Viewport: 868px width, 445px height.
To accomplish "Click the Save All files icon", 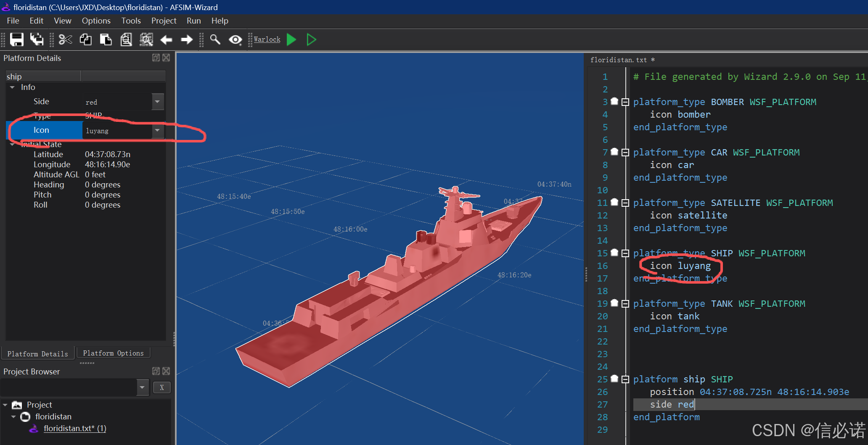I will click(x=37, y=39).
